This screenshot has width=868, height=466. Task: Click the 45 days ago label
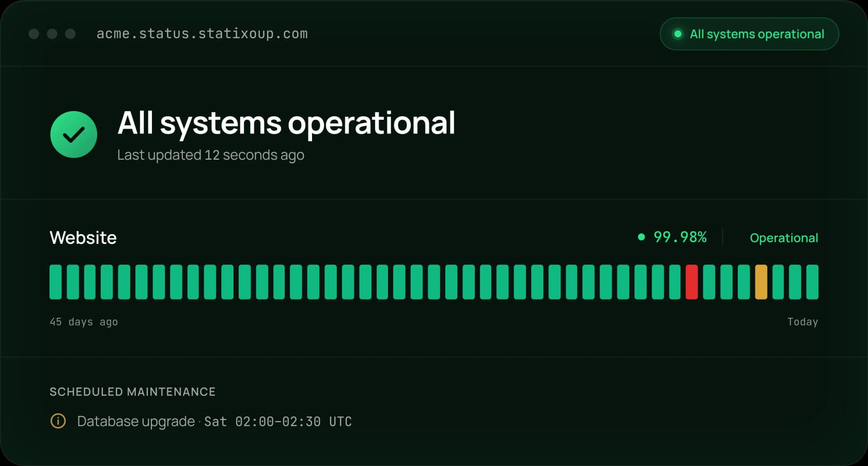tap(84, 322)
